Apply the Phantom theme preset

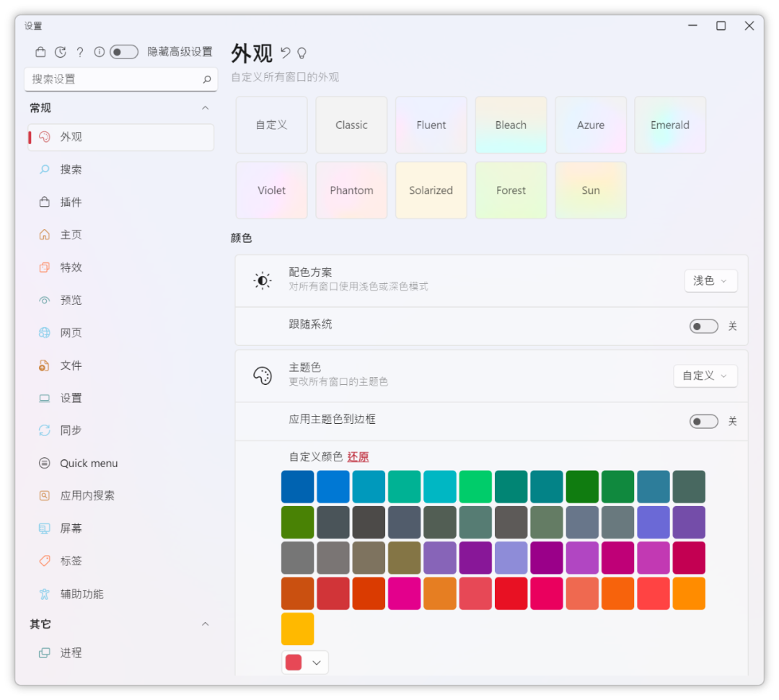[x=351, y=190]
